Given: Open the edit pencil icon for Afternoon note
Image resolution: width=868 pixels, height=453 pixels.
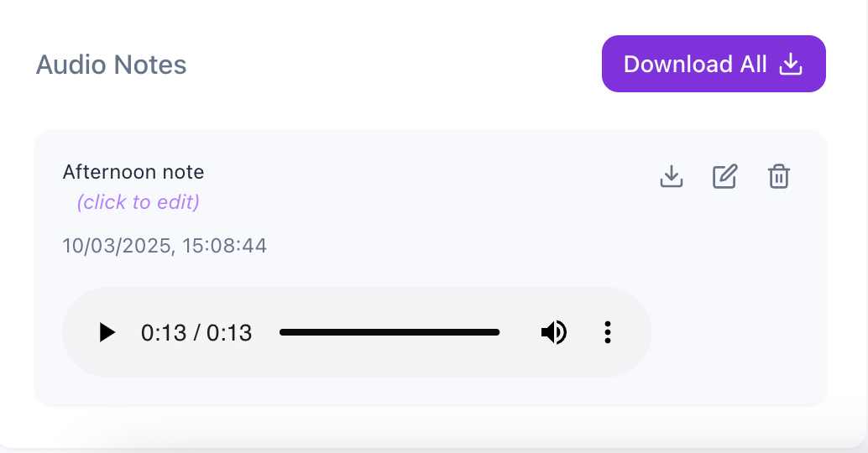Looking at the screenshot, I should point(724,176).
